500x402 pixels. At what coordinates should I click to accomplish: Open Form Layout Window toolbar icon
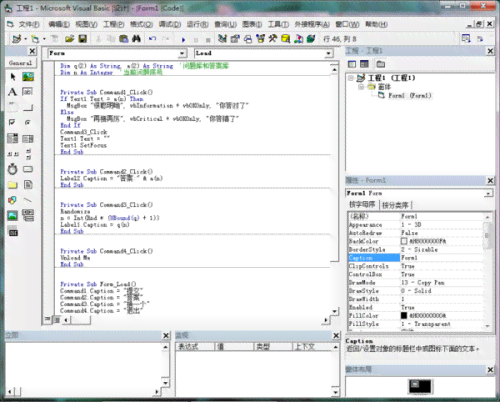pos(248,39)
